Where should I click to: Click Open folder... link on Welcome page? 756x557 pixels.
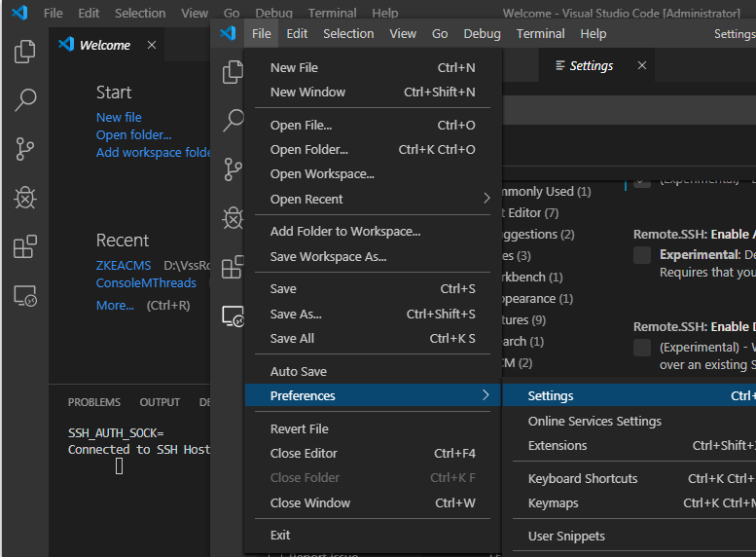[133, 134]
